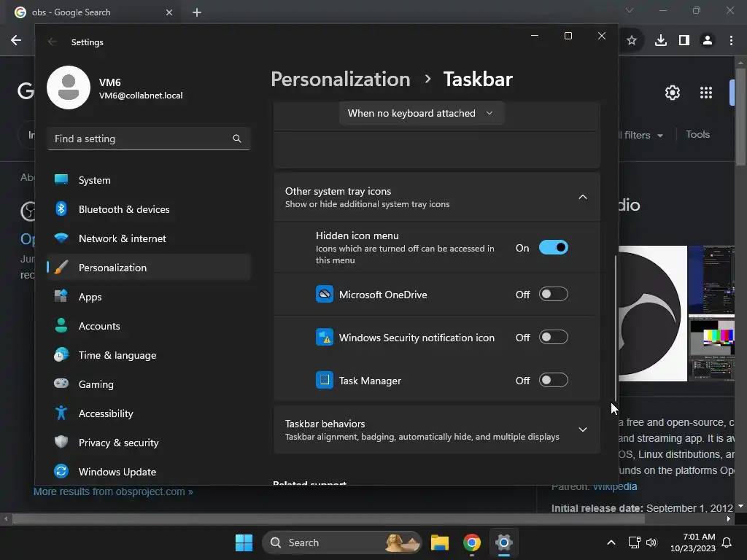This screenshot has width=747, height=560.
Task: Open Accounts settings
Action: (149, 326)
